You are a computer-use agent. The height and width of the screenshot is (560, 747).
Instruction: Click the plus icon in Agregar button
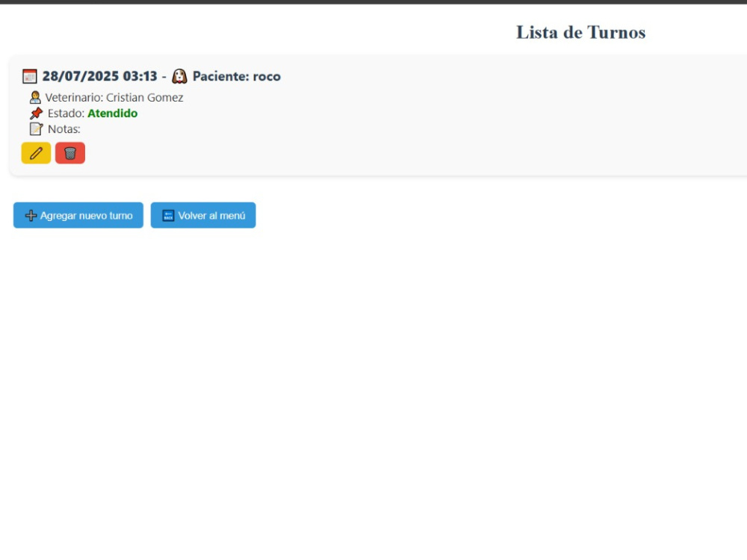click(31, 216)
